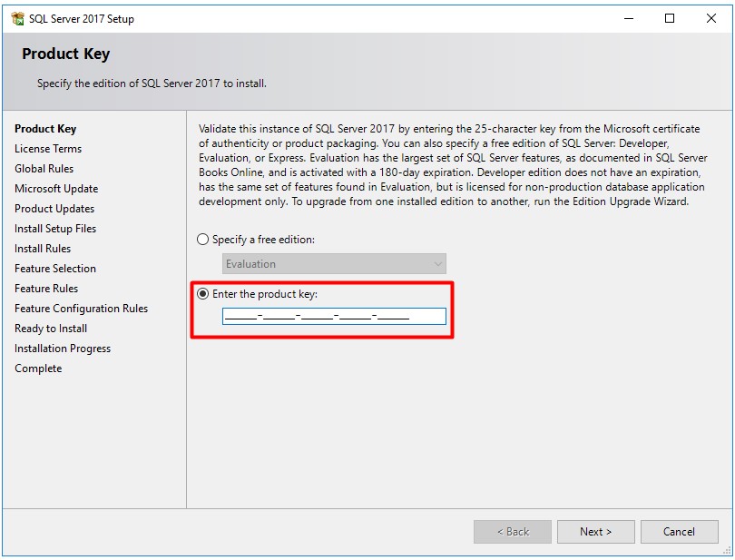Open the Evaluation edition dropdown

(334, 264)
